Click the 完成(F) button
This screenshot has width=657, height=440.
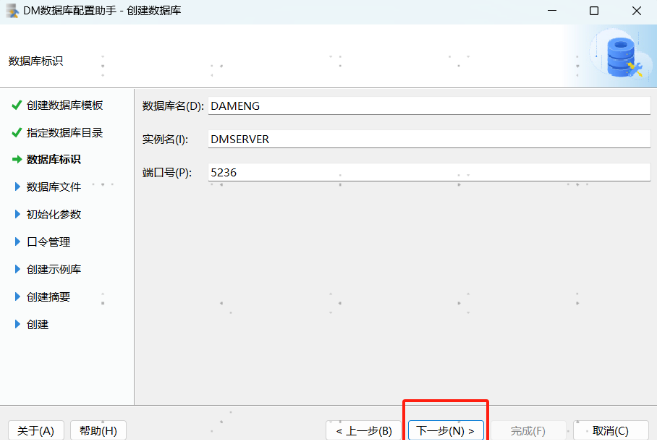click(x=528, y=430)
